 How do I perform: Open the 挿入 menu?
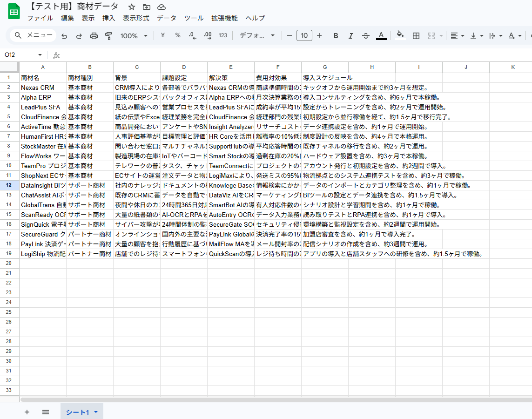tap(108, 18)
